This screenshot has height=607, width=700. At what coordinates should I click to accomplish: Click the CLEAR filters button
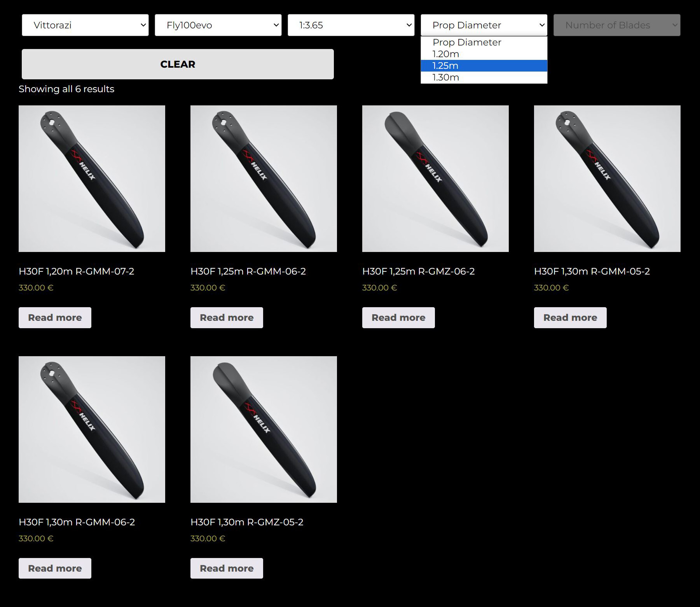177,64
